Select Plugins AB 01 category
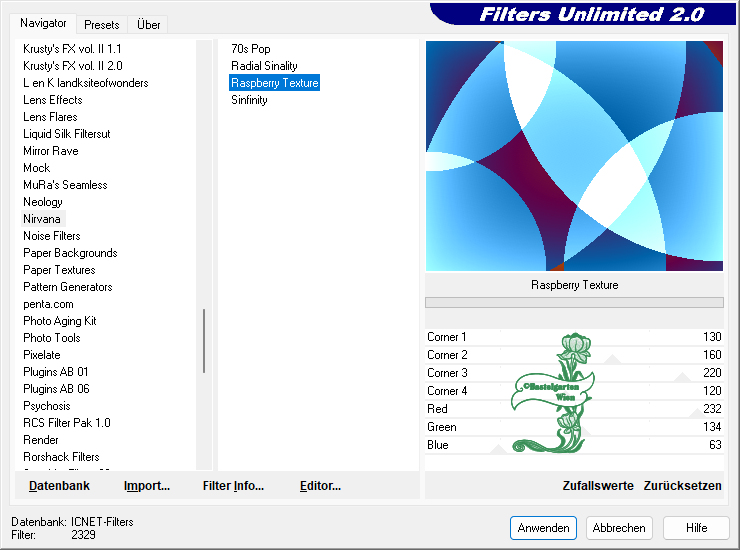This screenshot has height=550, width=740. pyautogui.click(x=56, y=372)
